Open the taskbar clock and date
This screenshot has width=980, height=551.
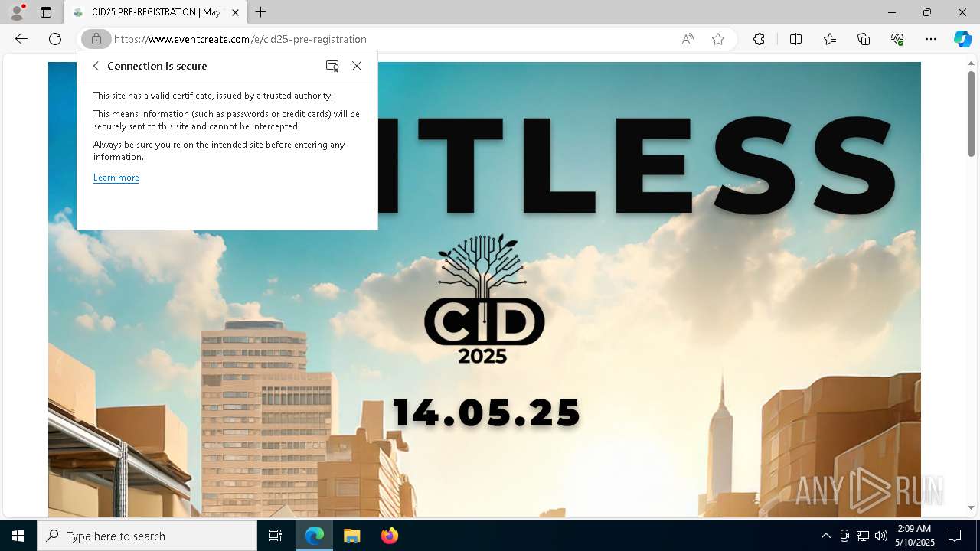click(x=915, y=536)
